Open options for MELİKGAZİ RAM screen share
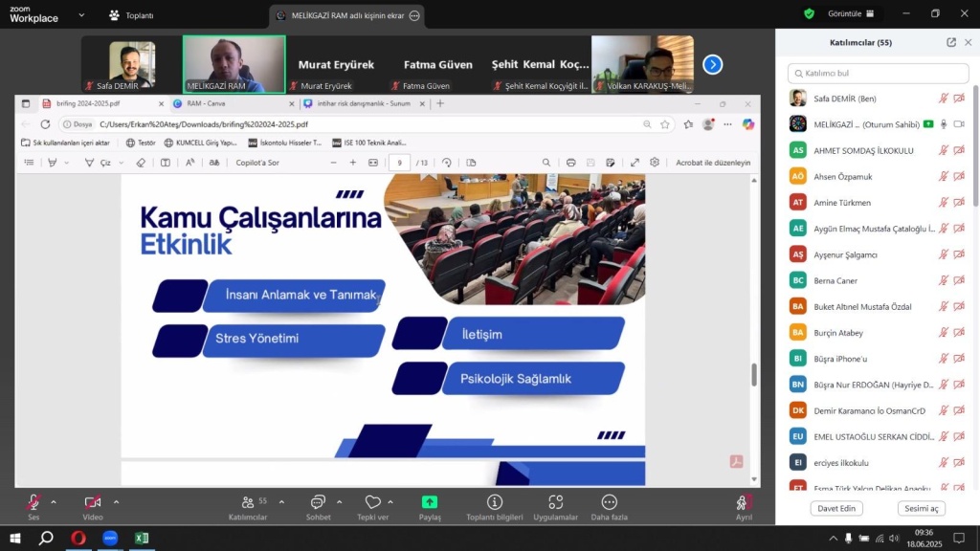 click(413, 15)
